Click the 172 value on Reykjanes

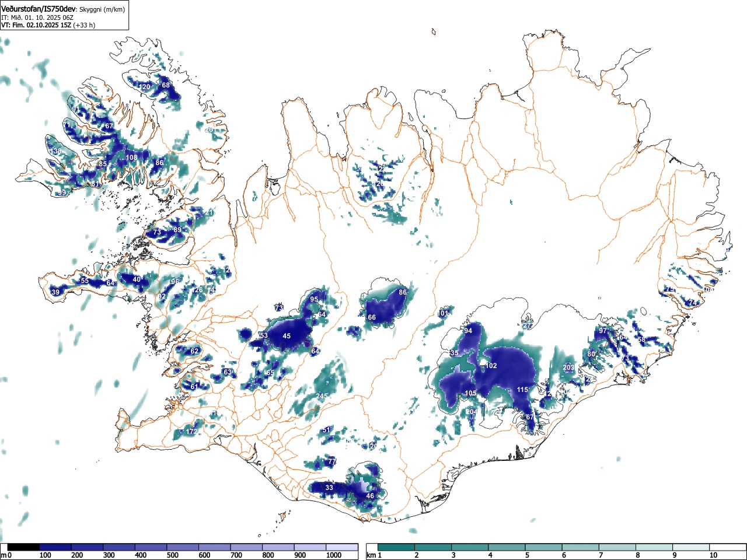tap(191, 432)
